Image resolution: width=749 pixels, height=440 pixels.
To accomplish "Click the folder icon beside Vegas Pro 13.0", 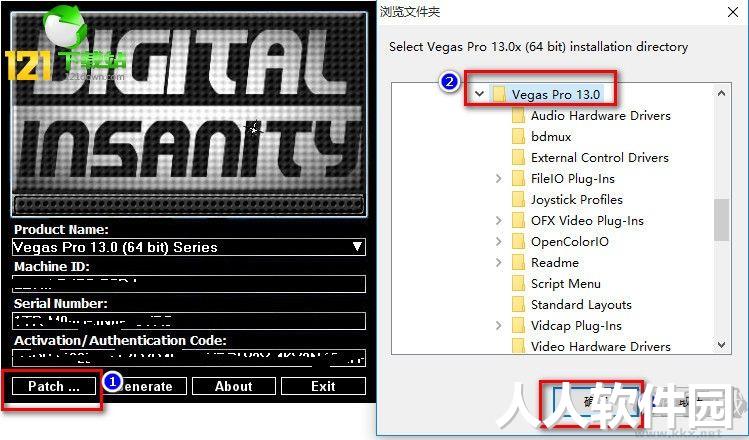I will (x=499, y=94).
